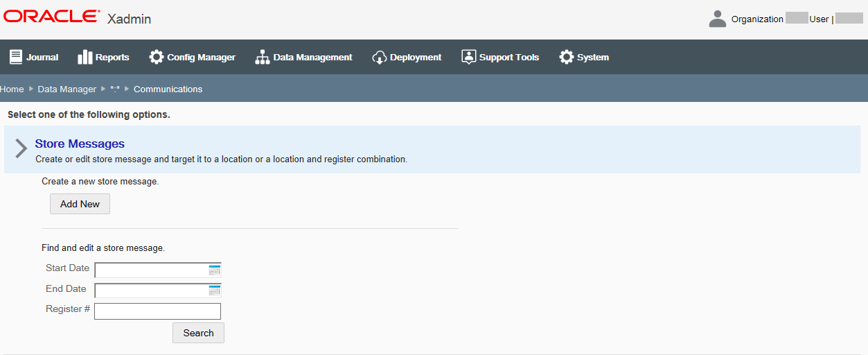868x355 pixels.
Task: Open the Store Messages heading link
Action: (x=80, y=144)
